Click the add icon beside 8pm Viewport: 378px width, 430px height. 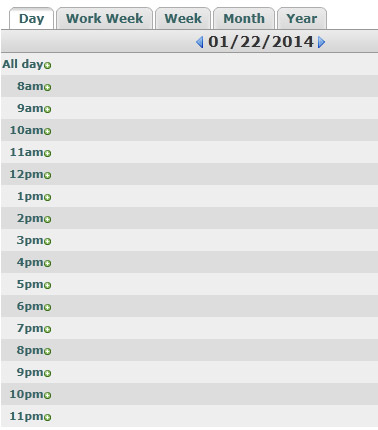48,351
